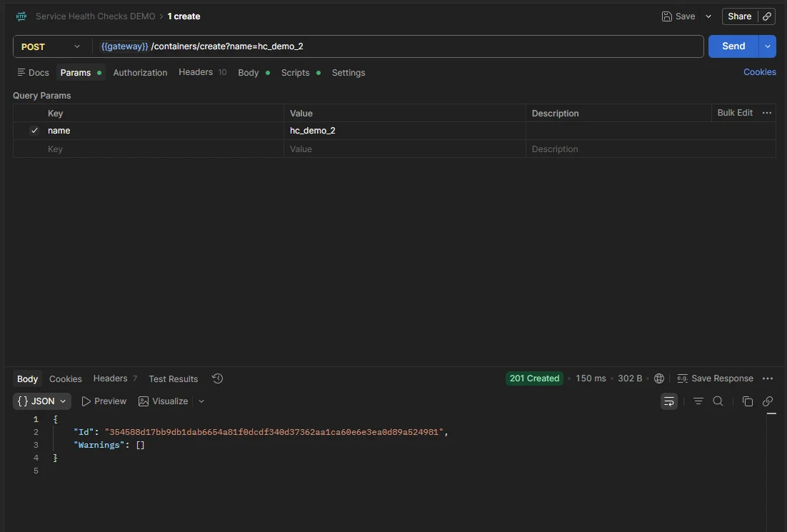Click the 302 B response size

pos(630,378)
